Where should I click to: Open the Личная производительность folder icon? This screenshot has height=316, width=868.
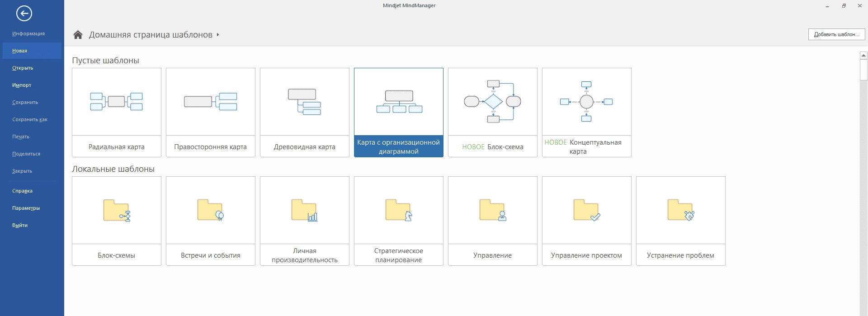tap(305, 210)
